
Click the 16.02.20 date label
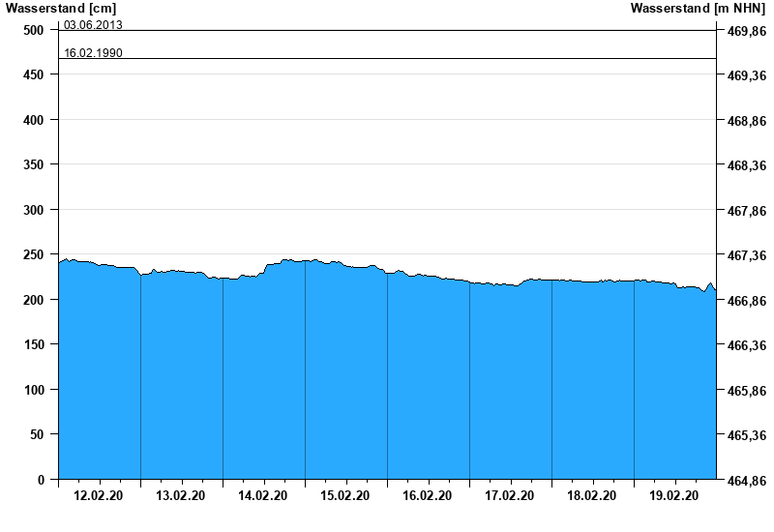pyautogui.click(x=427, y=495)
